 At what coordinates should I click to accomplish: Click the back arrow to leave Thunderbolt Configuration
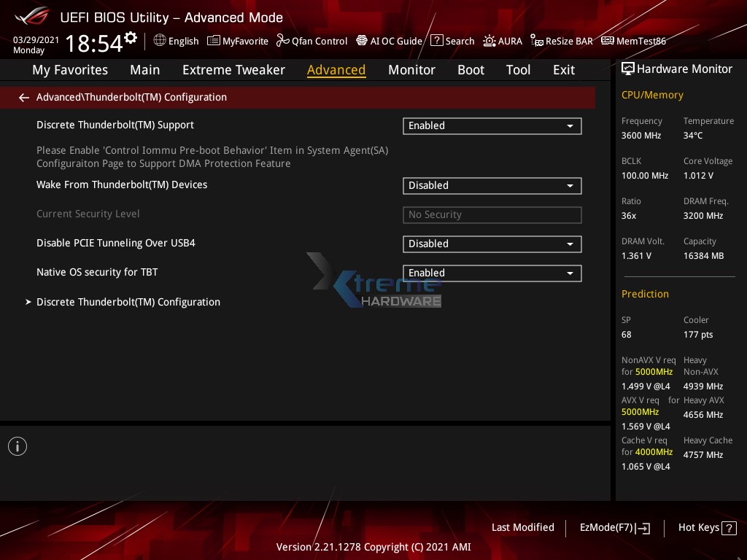click(23, 97)
